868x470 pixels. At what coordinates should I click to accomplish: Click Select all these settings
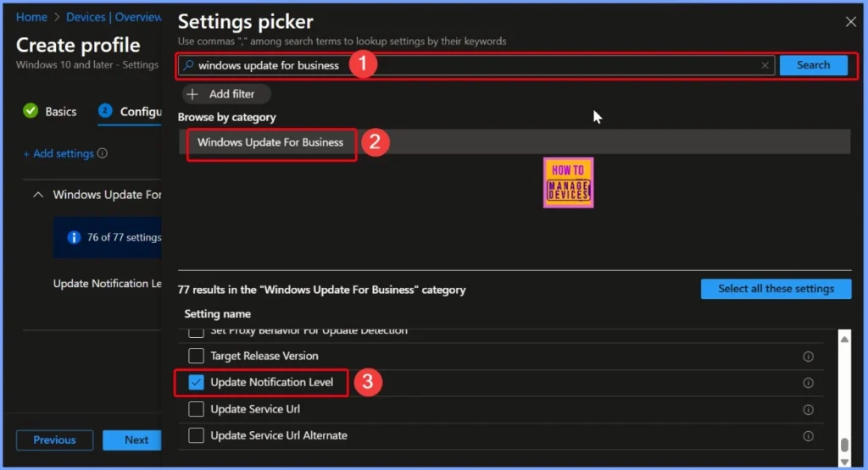point(776,289)
